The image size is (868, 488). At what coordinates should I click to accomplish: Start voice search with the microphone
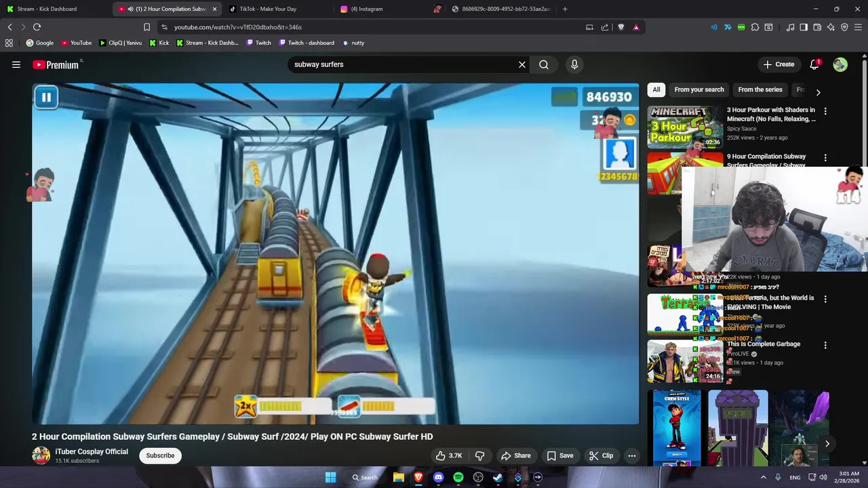coord(574,64)
